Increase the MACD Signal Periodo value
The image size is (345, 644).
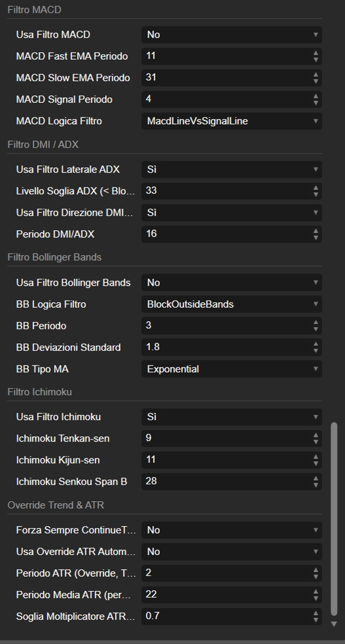(316, 97)
